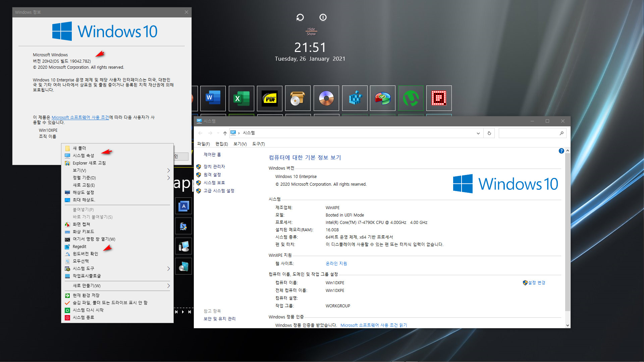The height and width of the screenshot is (362, 644).
Task: Expand the 정렬 기준(O) submenu arrow
Action: (x=168, y=178)
